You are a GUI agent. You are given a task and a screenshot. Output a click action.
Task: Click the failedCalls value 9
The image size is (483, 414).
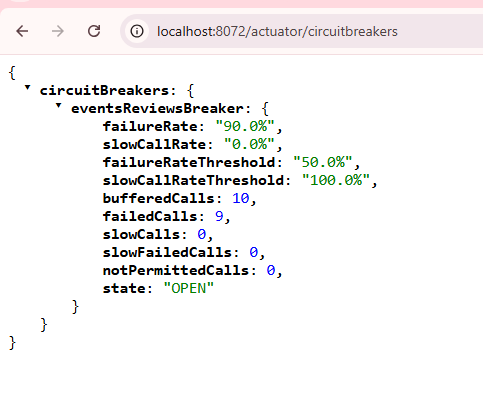pos(219,216)
